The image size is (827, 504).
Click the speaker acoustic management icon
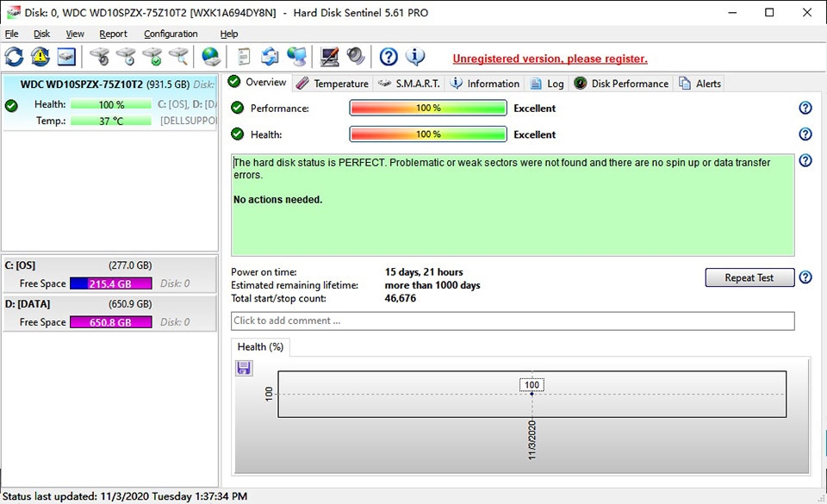pos(354,57)
